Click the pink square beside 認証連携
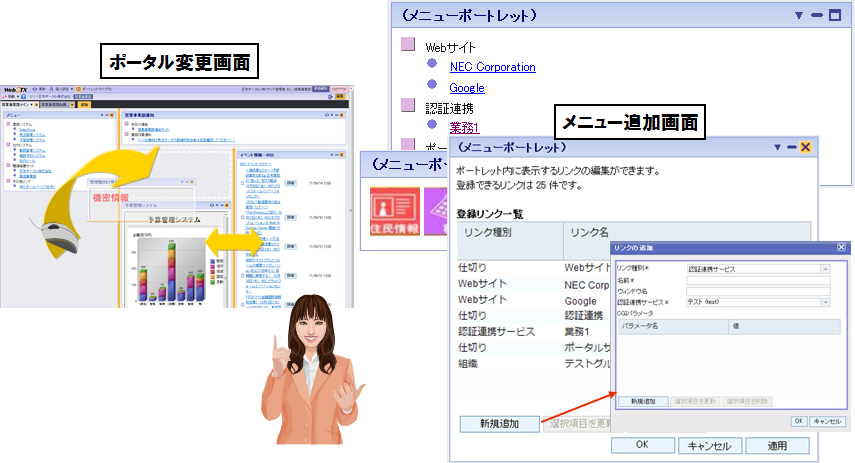855x463 pixels. click(407, 105)
